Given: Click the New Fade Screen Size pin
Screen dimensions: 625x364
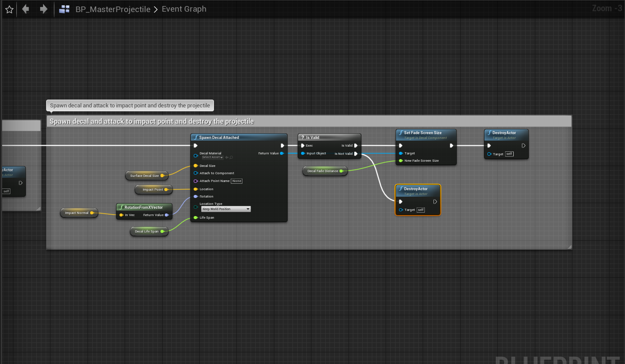Looking at the screenshot, I should (x=401, y=160).
